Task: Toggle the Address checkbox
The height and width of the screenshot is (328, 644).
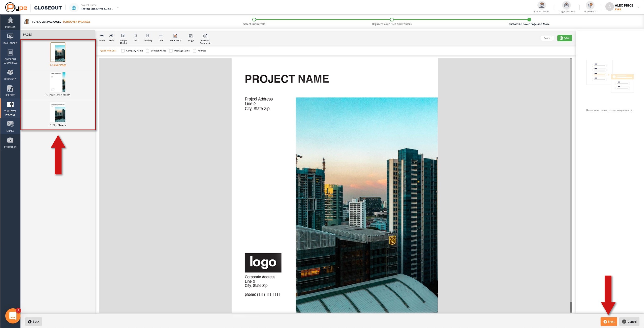Action: tap(194, 51)
